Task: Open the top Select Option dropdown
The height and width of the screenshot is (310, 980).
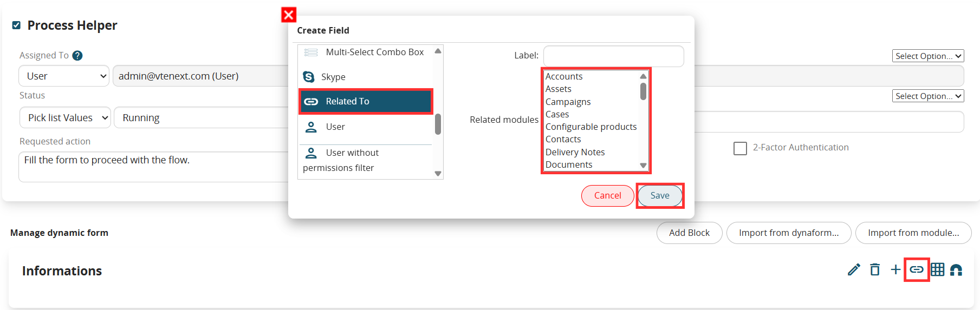Action: coord(928,56)
